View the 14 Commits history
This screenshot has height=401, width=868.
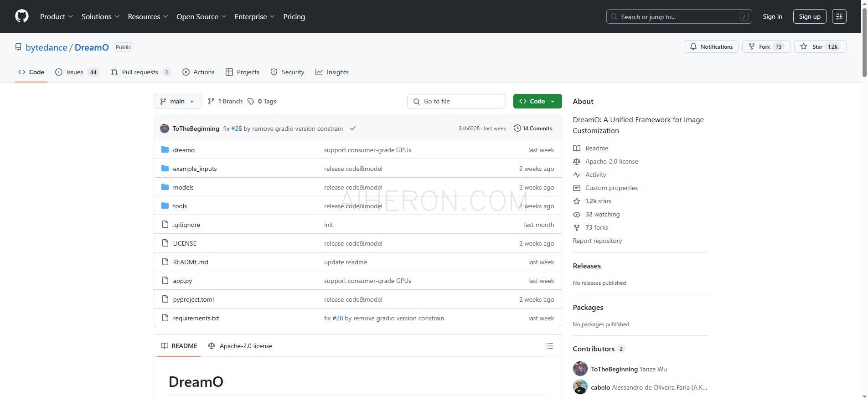(x=532, y=129)
